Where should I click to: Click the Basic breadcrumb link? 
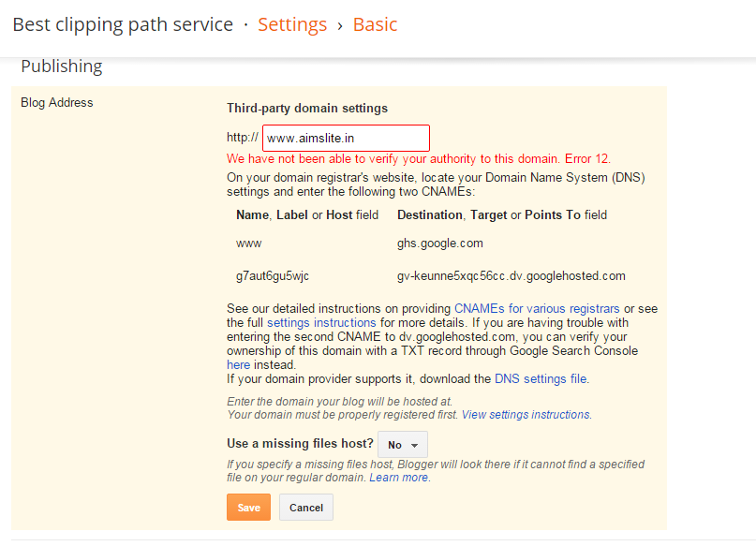[x=375, y=24]
